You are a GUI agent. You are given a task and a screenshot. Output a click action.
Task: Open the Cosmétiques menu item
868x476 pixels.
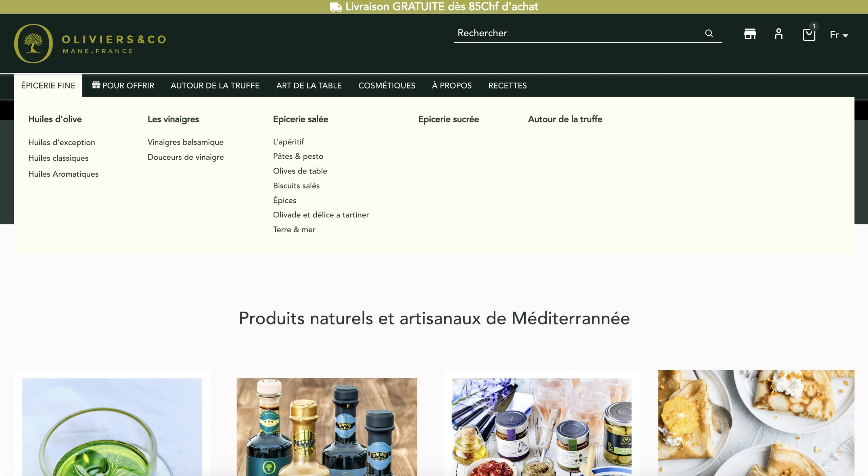387,85
